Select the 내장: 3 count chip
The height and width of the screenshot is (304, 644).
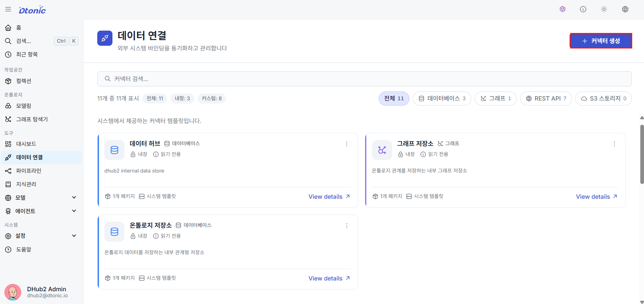pos(182,99)
